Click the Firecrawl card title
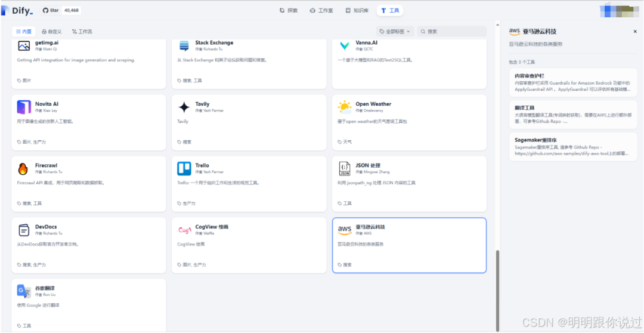Screen dimensions: 644x333 [x=45, y=165]
